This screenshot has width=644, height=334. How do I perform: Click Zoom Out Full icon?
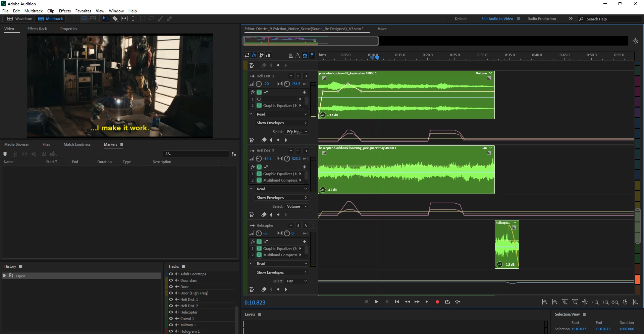(585, 302)
